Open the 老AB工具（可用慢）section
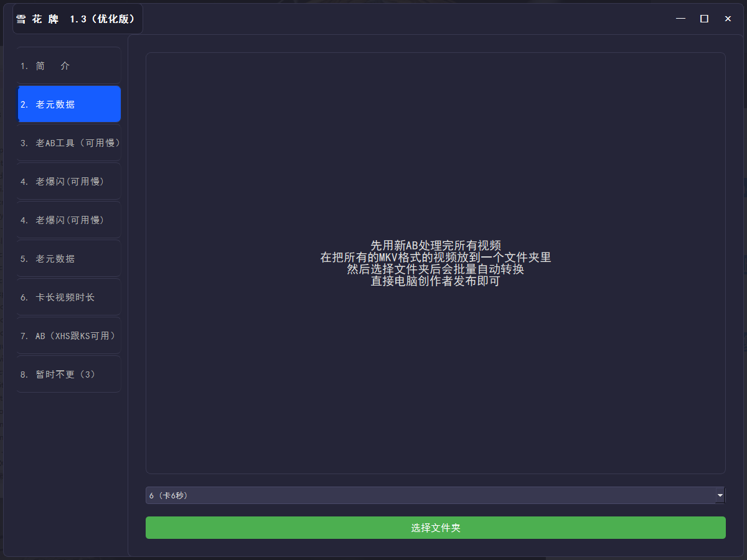Screen dimensions: 747x560 point(68,142)
